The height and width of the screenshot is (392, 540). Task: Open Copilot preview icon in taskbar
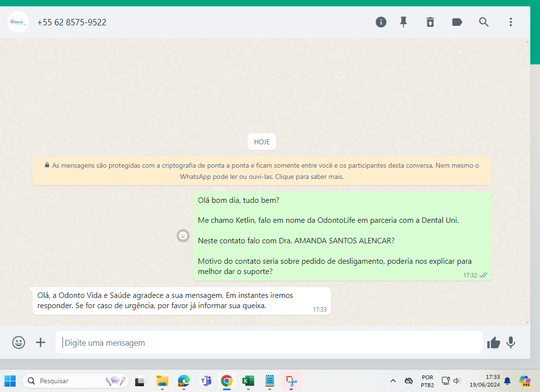[525, 381]
